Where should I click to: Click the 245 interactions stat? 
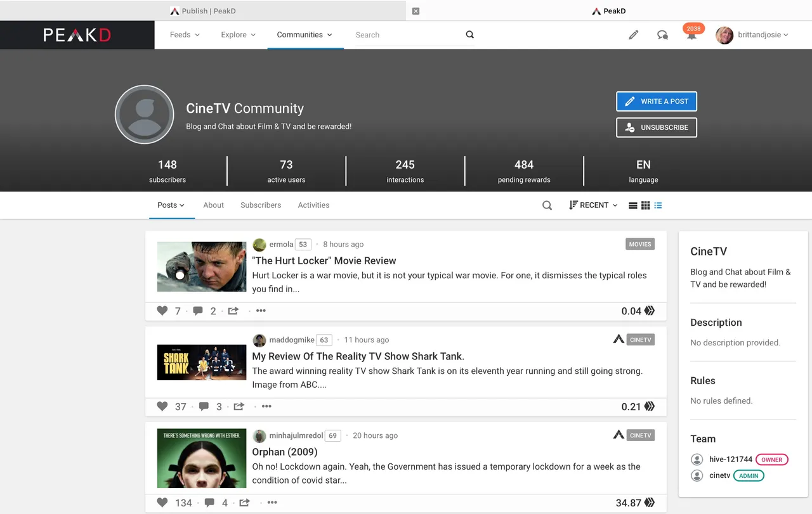click(x=405, y=171)
